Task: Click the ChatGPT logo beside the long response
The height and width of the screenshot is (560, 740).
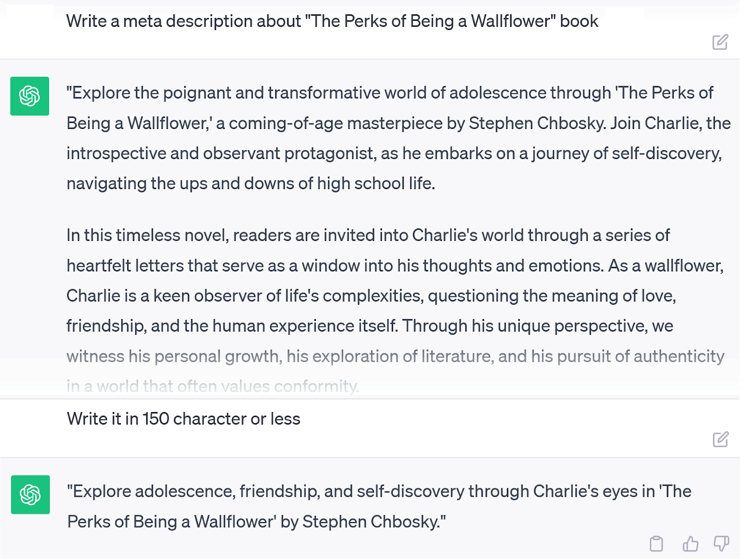Action: click(30, 96)
